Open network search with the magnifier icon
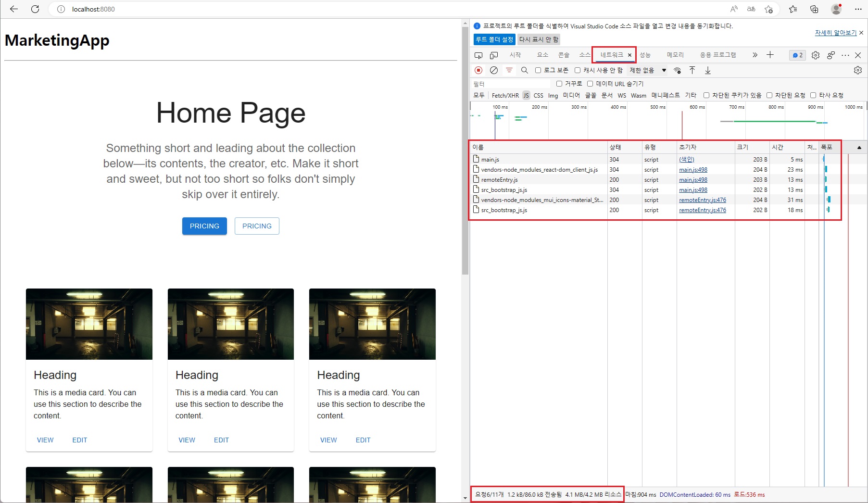 [525, 70]
